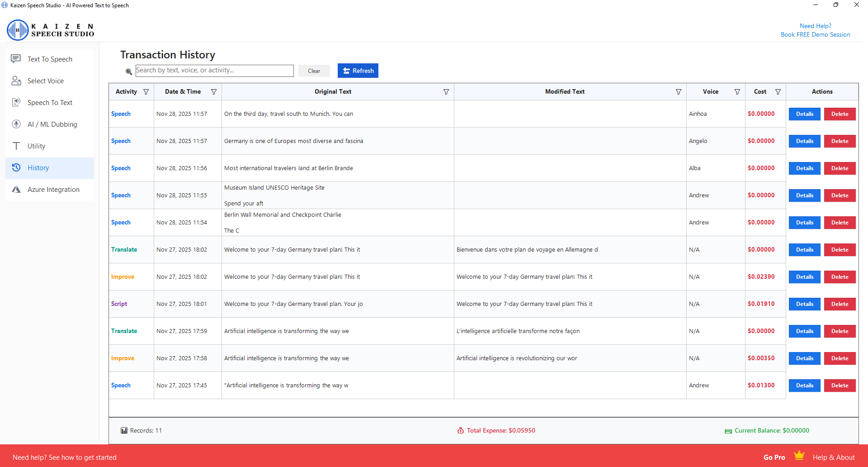
Task: Open the Date & Time column filter
Action: coord(214,92)
